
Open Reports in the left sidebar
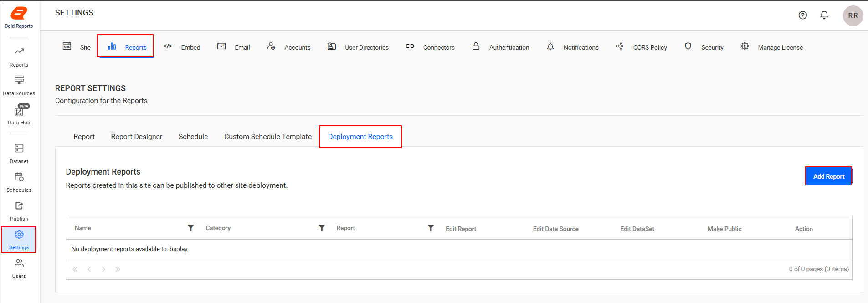click(x=19, y=57)
